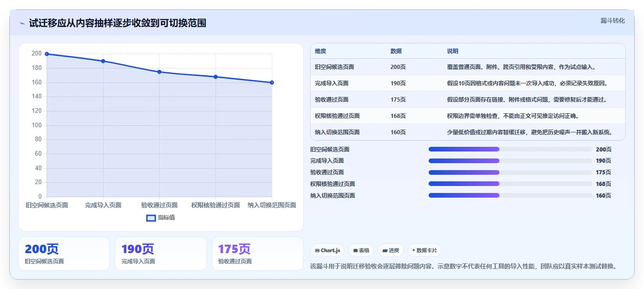Click the 200页 cell in the table
Screen dimensions: 644x289
pyautogui.click(x=398, y=67)
